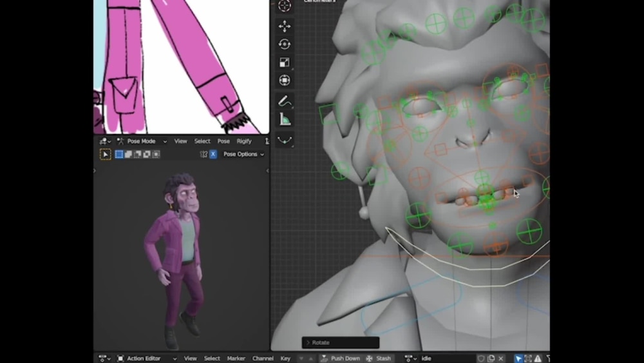Toggle Only Show Selected arrow filter
Image resolution: width=644 pixels, height=363 pixels.
click(518, 358)
